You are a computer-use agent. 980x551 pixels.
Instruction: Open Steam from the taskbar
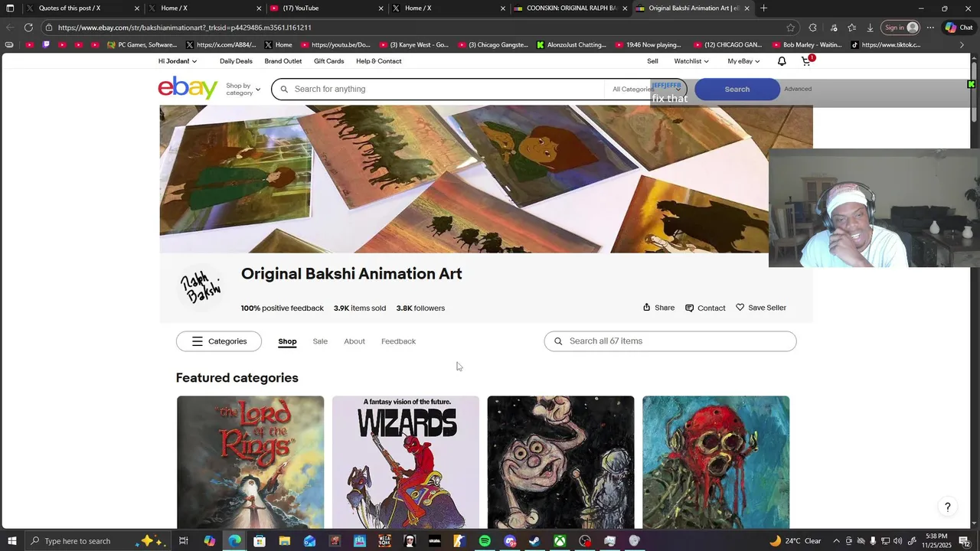[x=534, y=541]
